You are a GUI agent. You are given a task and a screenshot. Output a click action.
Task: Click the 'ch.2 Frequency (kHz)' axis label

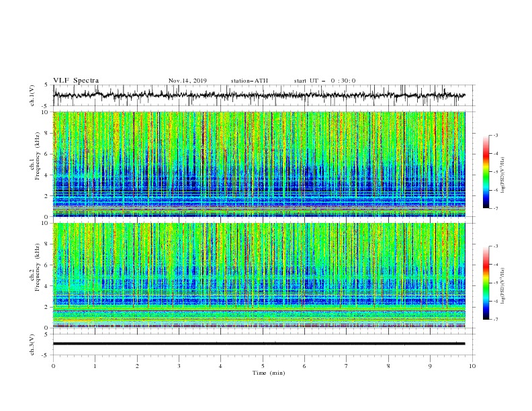(x=36, y=267)
